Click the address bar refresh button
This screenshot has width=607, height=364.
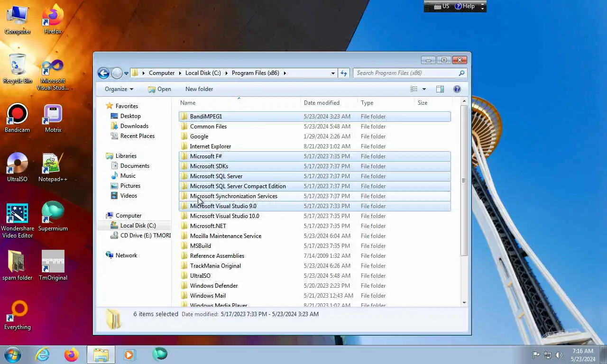pos(344,73)
